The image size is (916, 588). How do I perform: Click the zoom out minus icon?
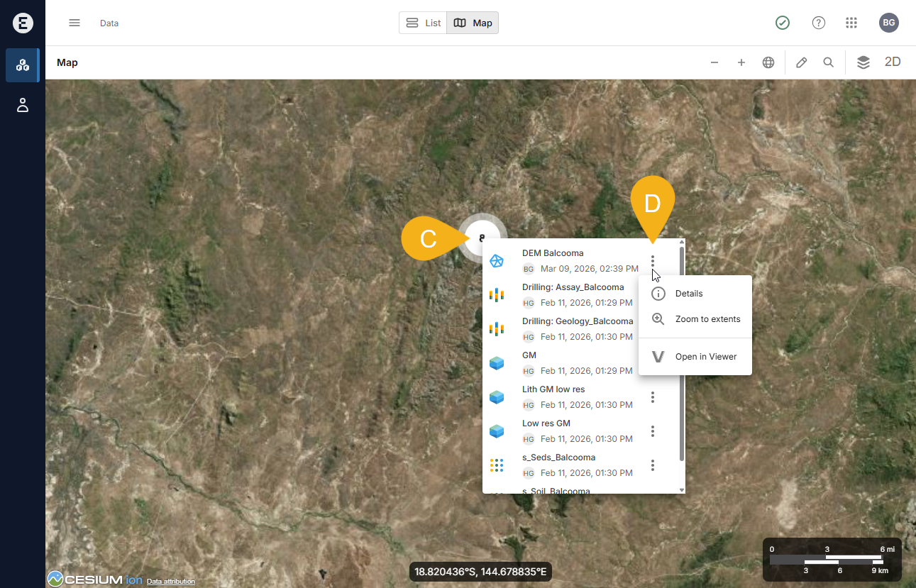tap(714, 62)
